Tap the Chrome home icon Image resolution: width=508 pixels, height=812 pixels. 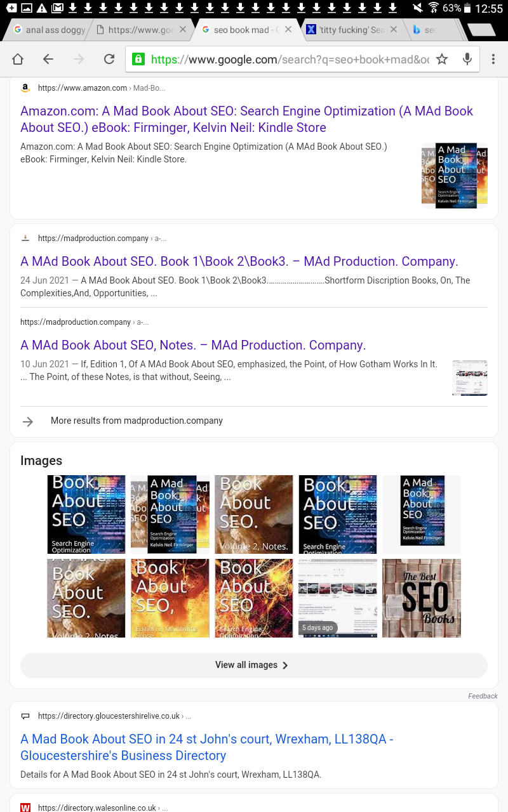click(x=18, y=59)
